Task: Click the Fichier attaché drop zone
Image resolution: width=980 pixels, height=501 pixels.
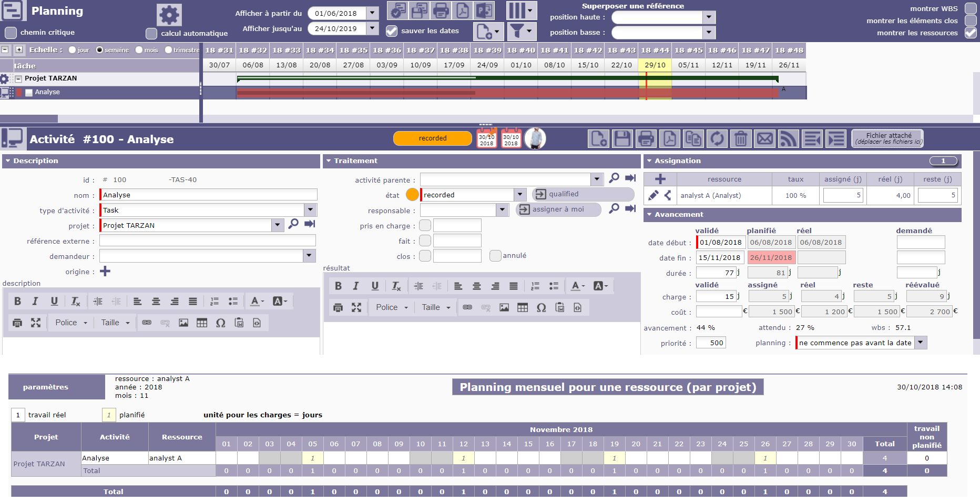Action: pyautogui.click(x=888, y=138)
